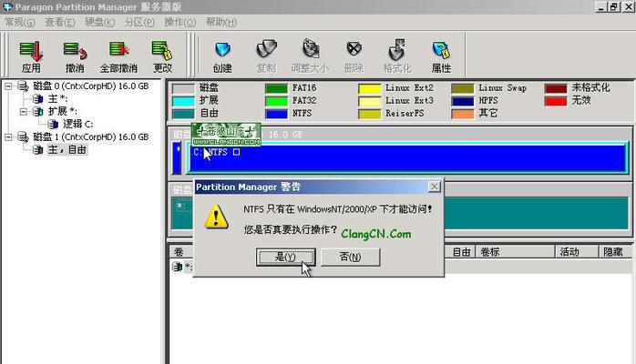This screenshot has width=636, height=364.
Task: Select tree row 磁盘 1 (CntxCorpHD) 16.0 GB
Action: tap(91, 136)
